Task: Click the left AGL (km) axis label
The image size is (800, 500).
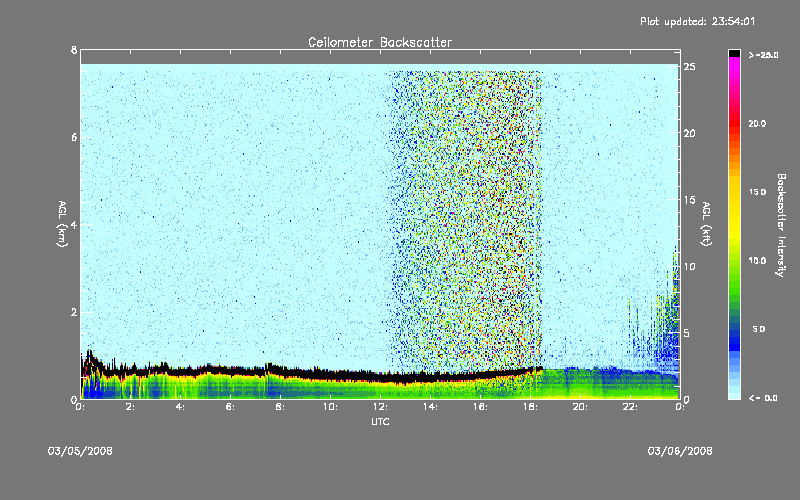Action: [x=62, y=224]
